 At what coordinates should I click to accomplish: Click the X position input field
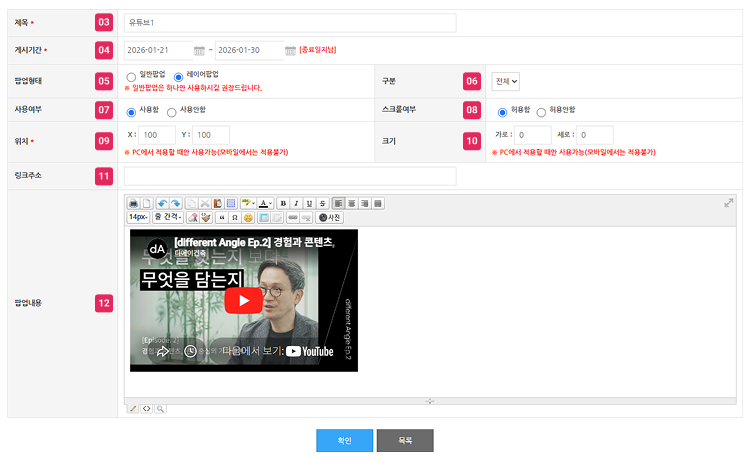(x=157, y=135)
